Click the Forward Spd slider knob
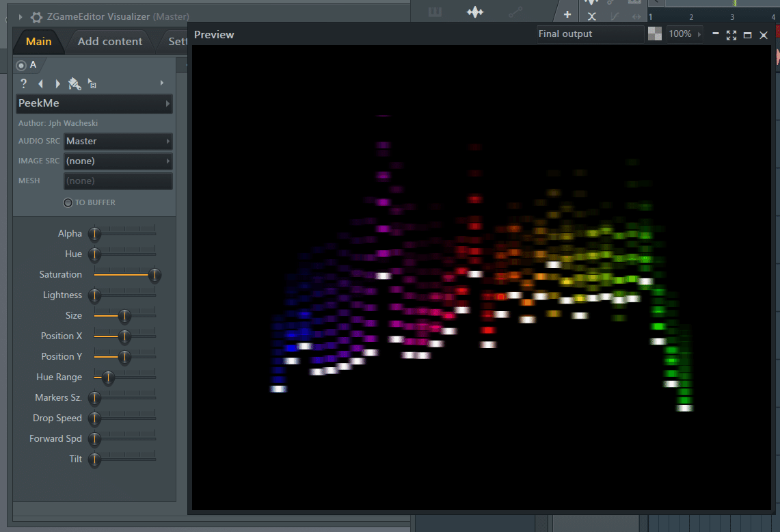780x532 pixels. tap(94, 439)
